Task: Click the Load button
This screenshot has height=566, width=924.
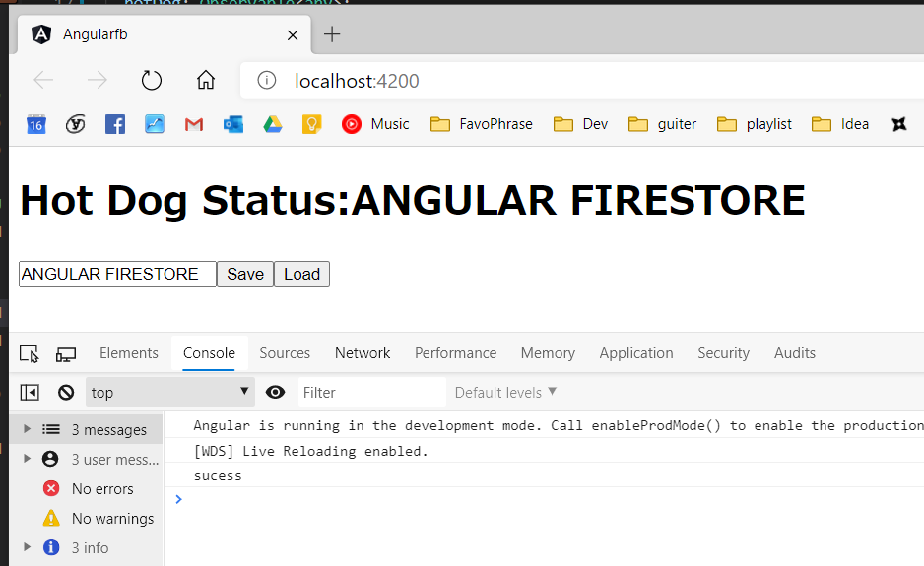Action: (x=301, y=274)
